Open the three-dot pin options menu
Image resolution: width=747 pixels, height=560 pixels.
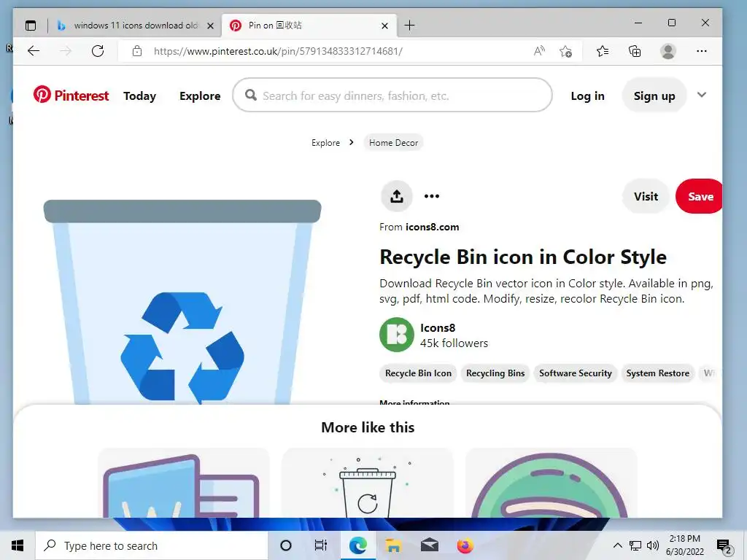click(432, 196)
